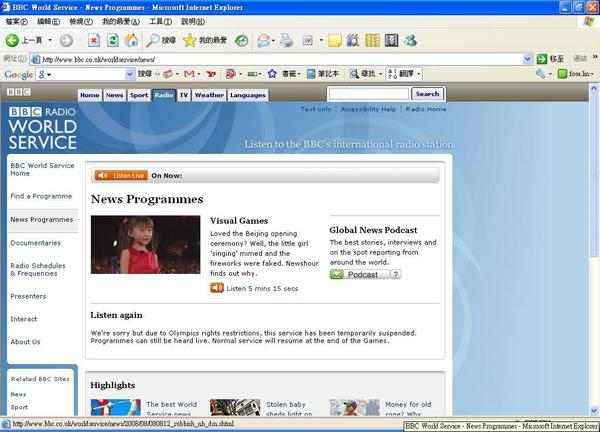
Task: Click the BBC Search button
Action: click(x=427, y=94)
